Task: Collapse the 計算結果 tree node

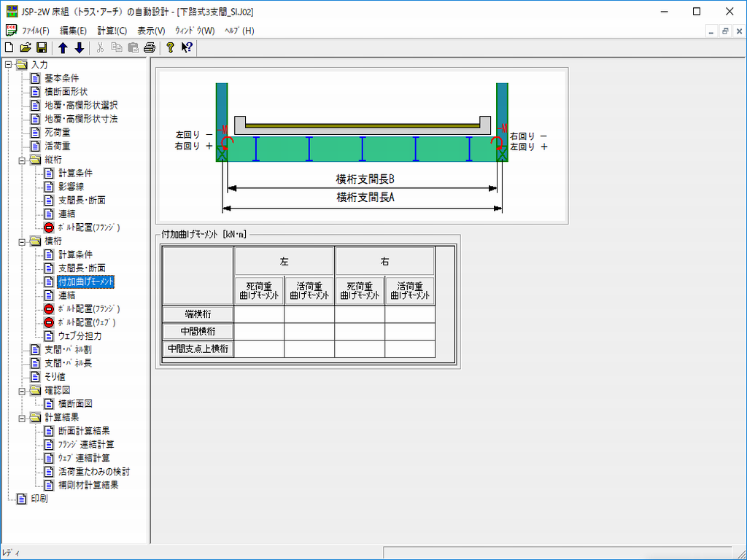Action: click(22, 418)
